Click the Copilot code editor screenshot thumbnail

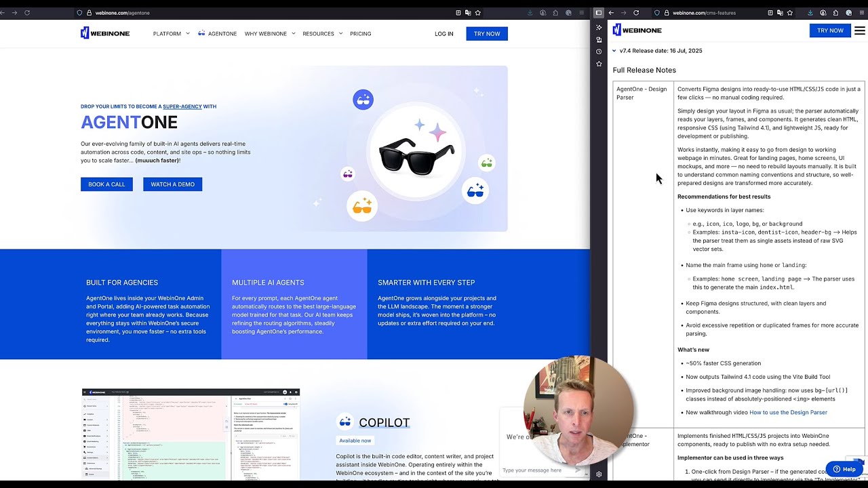[x=191, y=436]
